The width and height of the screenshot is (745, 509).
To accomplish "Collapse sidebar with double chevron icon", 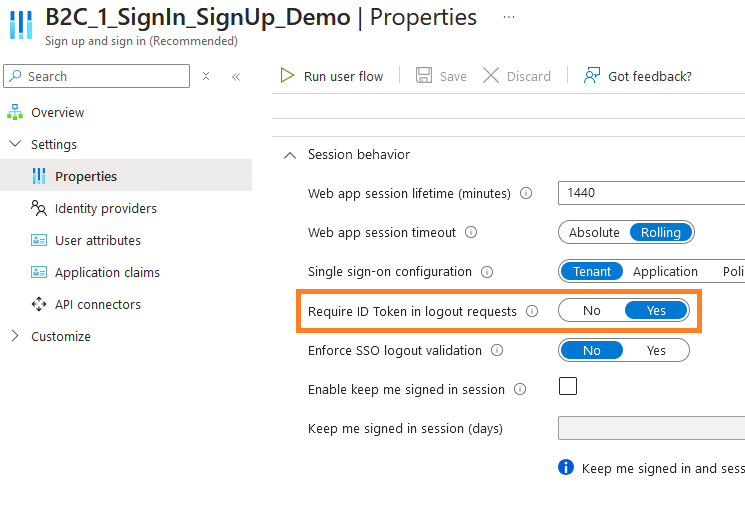I will pos(236,76).
